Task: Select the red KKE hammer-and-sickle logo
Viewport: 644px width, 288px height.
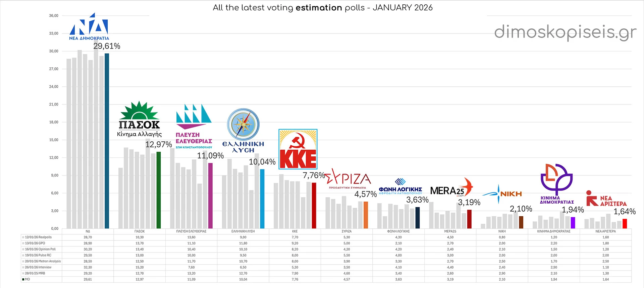Action: tap(298, 149)
